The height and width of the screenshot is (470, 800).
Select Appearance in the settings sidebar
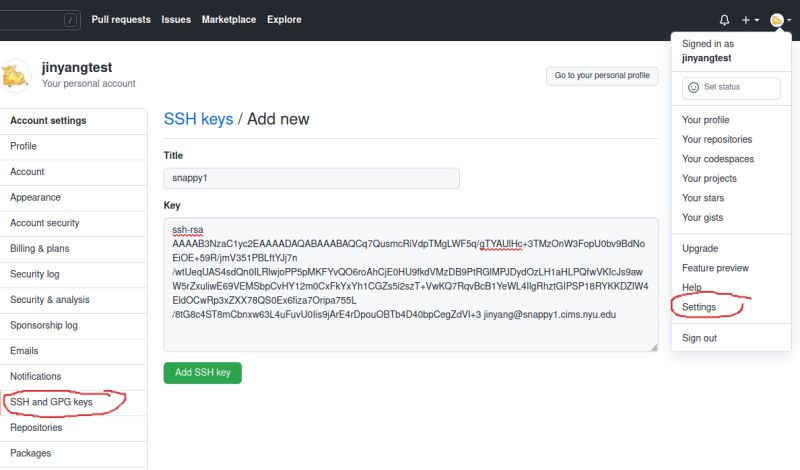(x=73, y=197)
